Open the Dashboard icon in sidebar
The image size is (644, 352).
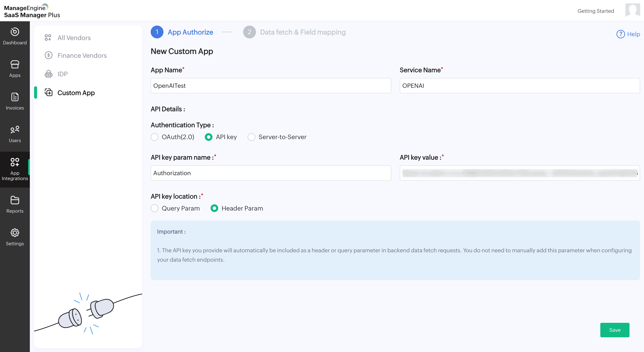point(15,32)
